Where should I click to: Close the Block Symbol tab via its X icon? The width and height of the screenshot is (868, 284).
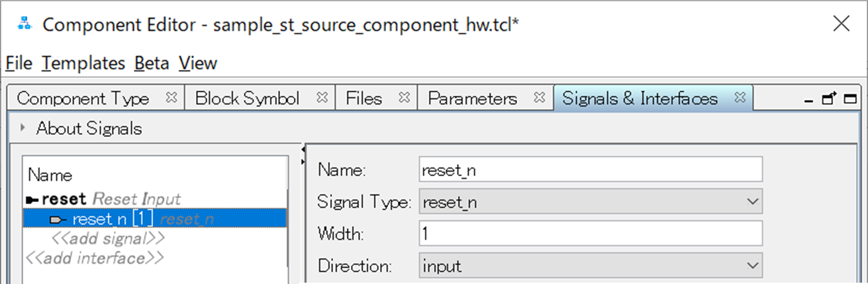(322, 98)
